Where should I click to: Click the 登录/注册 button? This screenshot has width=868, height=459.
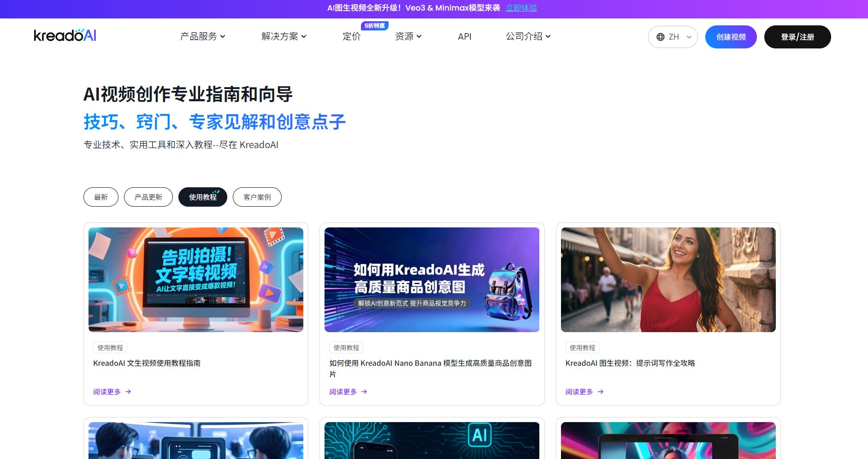797,37
